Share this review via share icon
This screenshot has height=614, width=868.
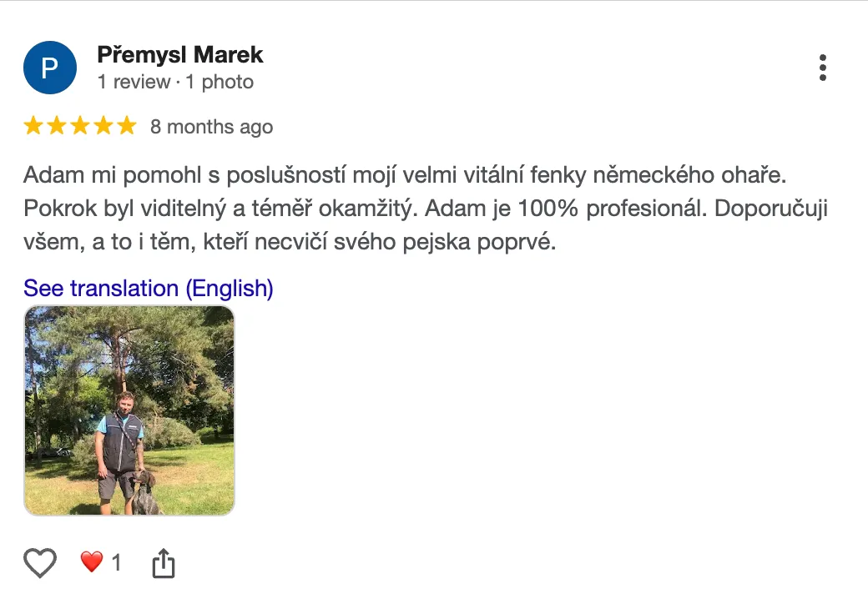(164, 564)
